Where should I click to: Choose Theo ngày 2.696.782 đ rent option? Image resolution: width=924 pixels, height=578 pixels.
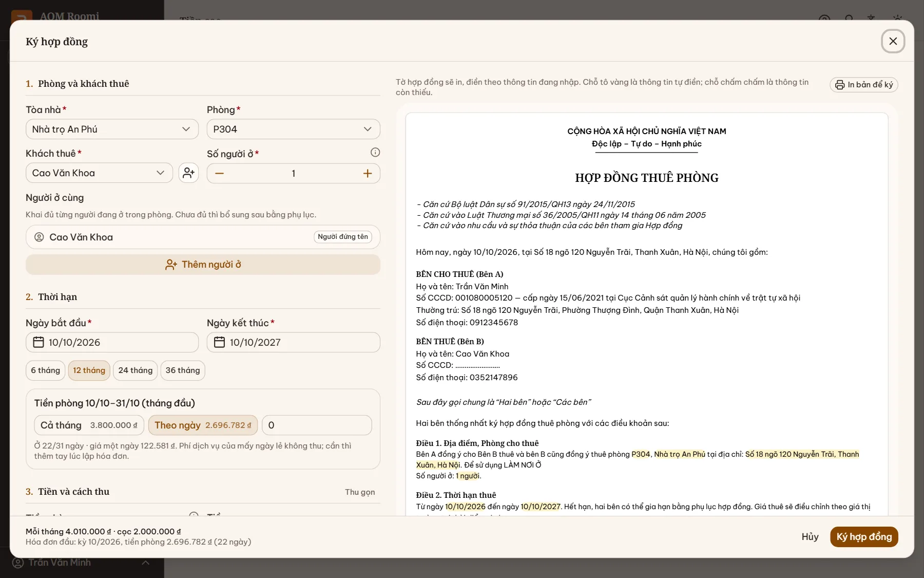tap(203, 425)
